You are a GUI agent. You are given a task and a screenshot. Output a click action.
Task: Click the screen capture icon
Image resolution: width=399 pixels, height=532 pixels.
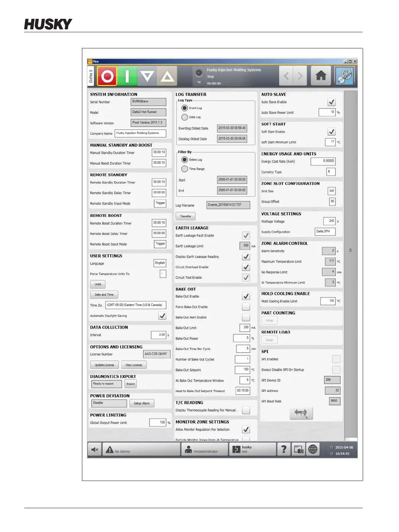coord(299,449)
